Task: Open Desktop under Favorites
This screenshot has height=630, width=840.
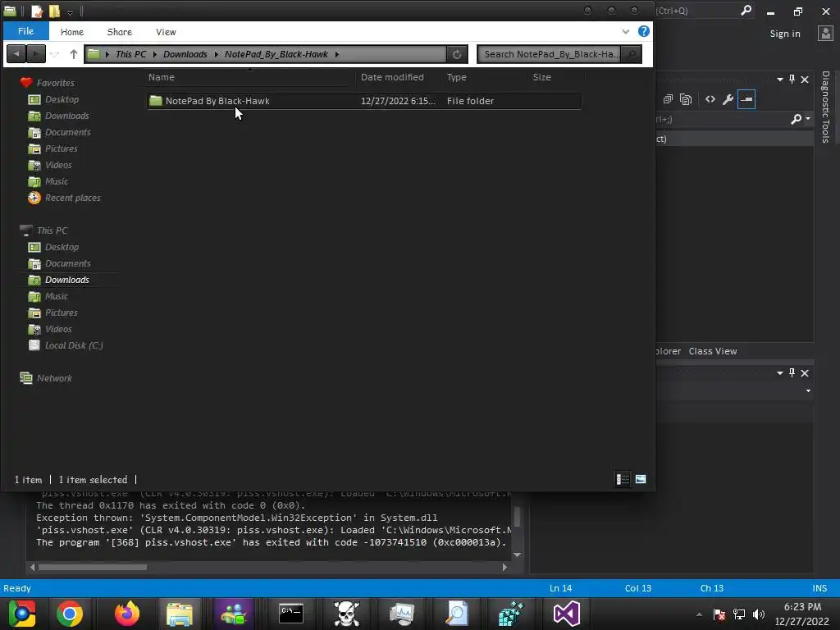Action: (62, 99)
